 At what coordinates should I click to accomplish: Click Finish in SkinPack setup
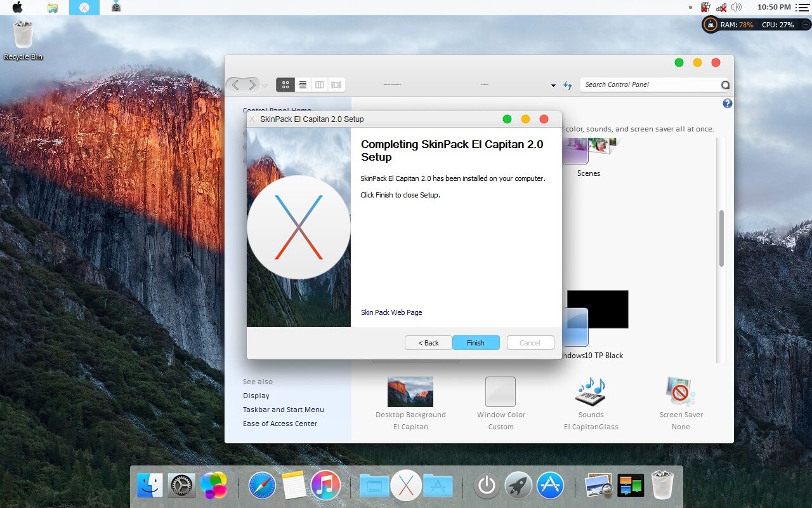pyautogui.click(x=476, y=343)
